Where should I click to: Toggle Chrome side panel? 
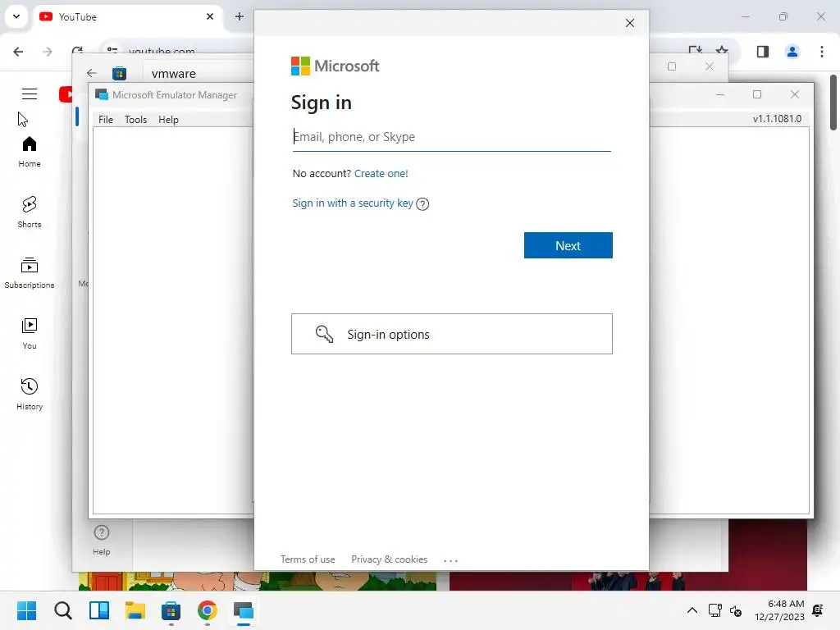(x=763, y=52)
